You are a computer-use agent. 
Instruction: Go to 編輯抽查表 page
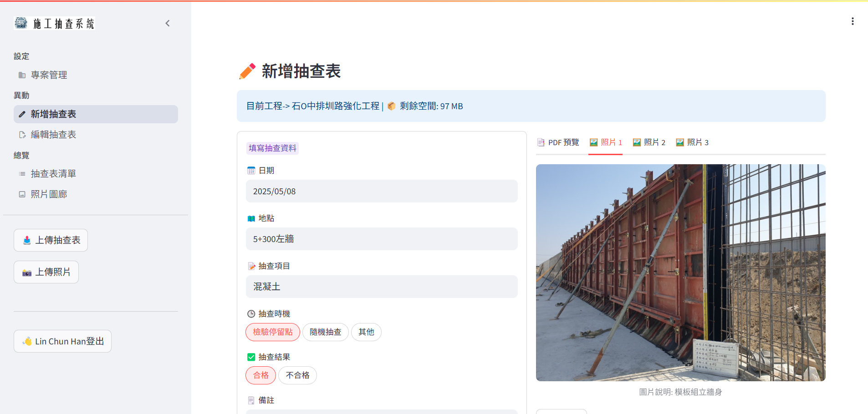click(x=96, y=135)
